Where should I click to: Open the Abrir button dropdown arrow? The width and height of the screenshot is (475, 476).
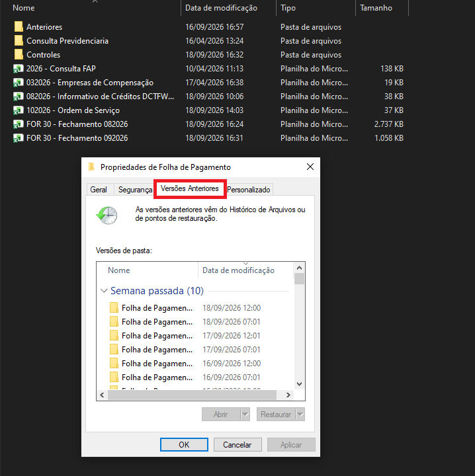pos(245,415)
